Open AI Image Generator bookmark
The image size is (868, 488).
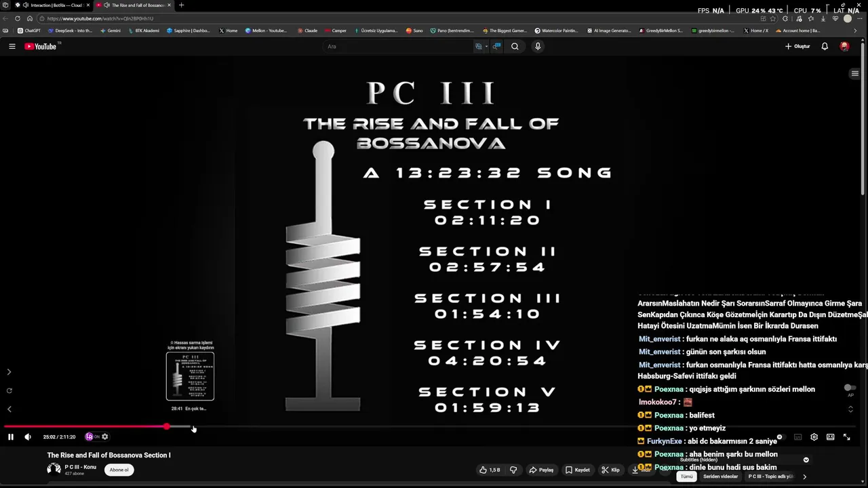(x=609, y=30)
